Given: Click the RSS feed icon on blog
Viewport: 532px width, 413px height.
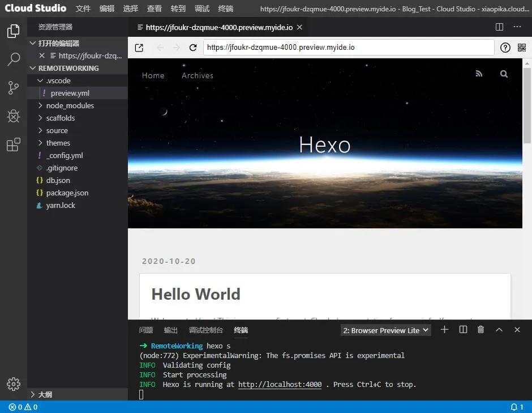Looking at the screenshot, I should coord(479,74).
